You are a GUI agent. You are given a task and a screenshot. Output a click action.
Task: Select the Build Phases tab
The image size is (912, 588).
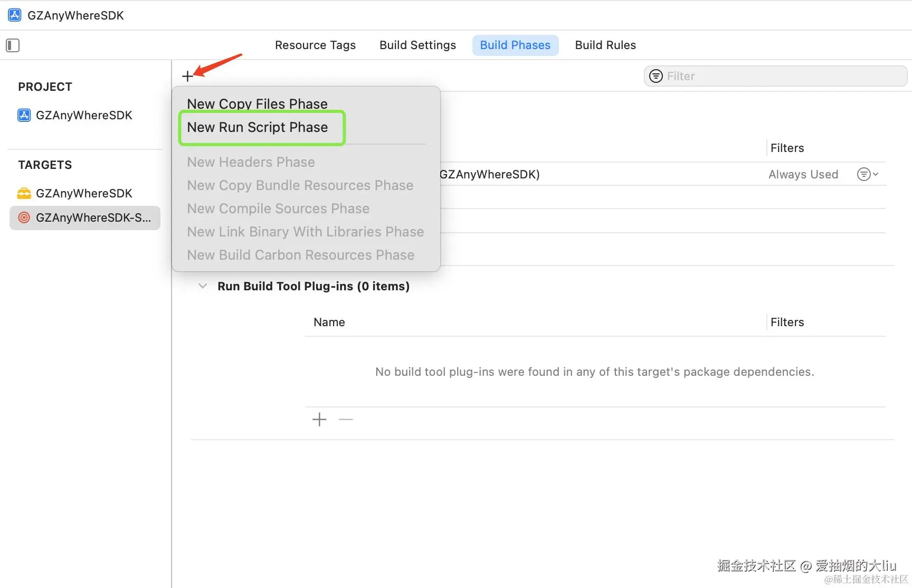pyautogui.click(x=515, y=45)
